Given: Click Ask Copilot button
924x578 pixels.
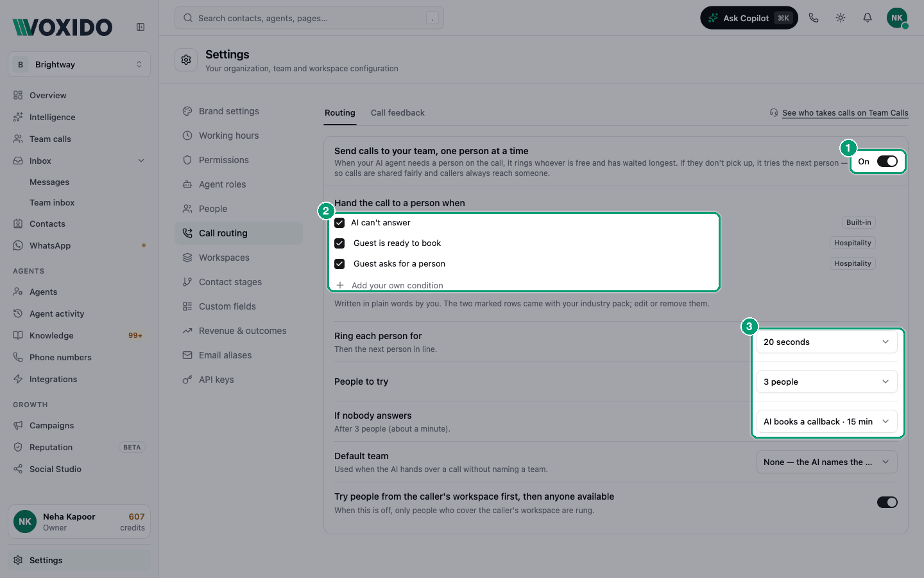Looking at the screenshot, I should (749, 18).
